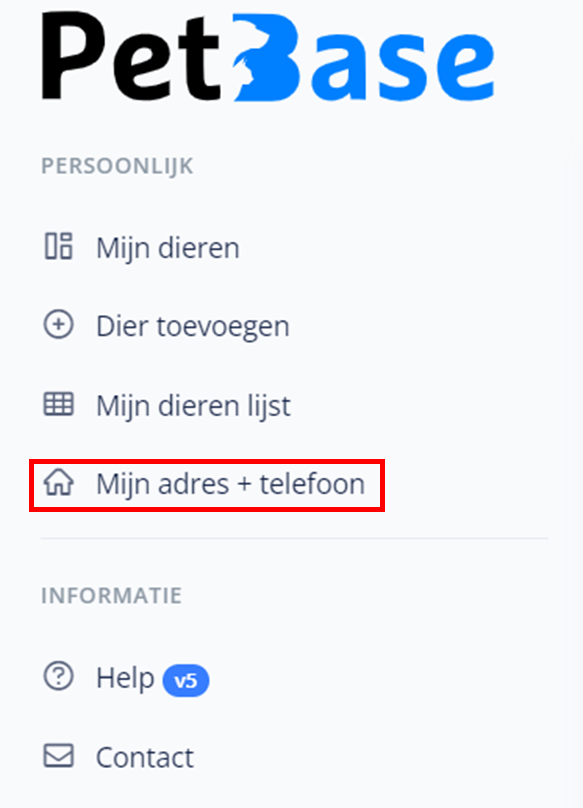Open the Mijn dieren menu item text

[x=168, y=248]
